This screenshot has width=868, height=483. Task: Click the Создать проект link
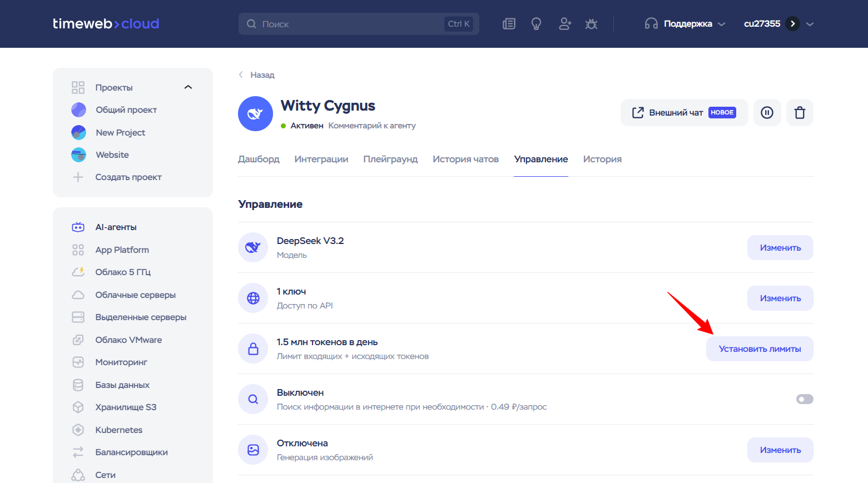(x=128, y=177)
